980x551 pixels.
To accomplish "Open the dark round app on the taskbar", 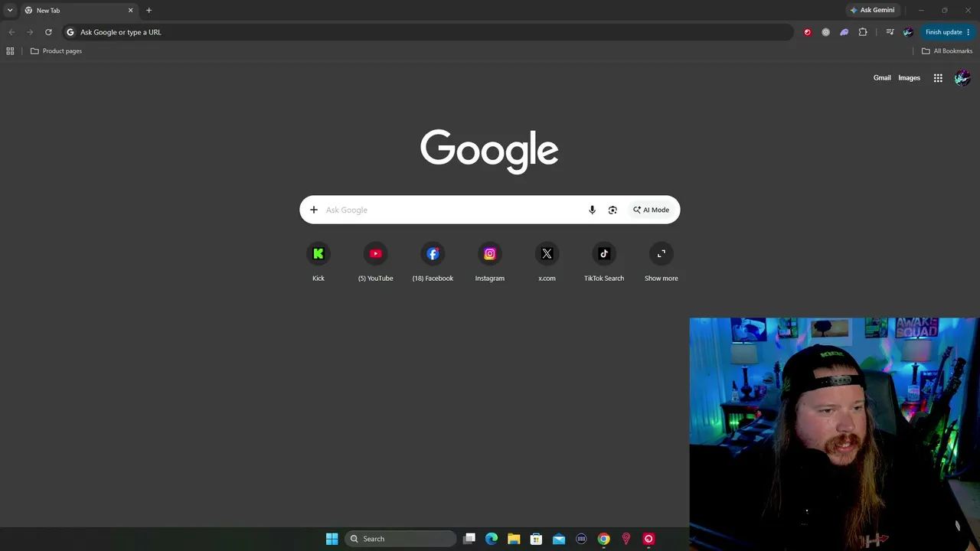I will 581,539.
